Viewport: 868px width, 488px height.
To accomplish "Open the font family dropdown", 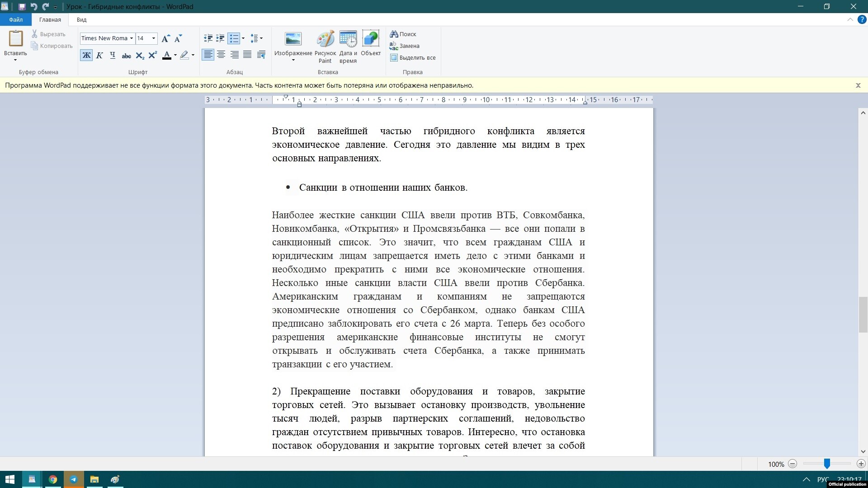I will (x=131, y=38).
